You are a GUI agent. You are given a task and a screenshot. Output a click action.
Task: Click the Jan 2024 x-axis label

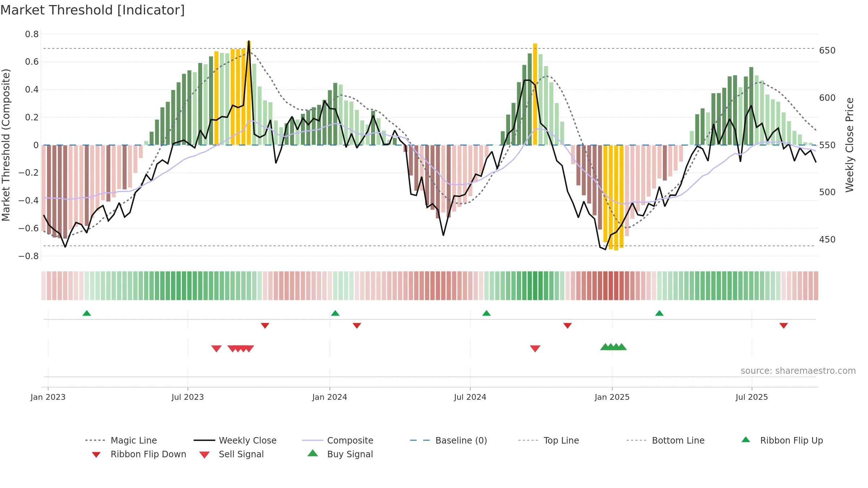(x=330, y=397)
